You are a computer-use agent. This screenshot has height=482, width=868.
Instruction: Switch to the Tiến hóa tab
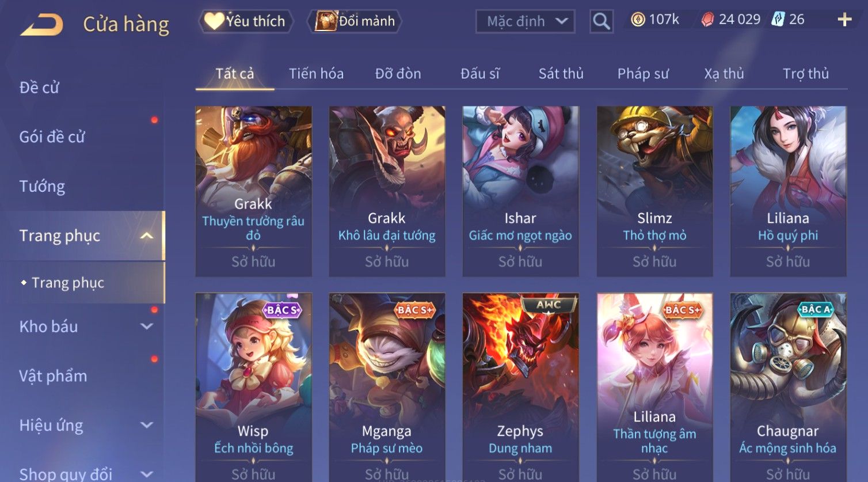(x=316, y=74)
